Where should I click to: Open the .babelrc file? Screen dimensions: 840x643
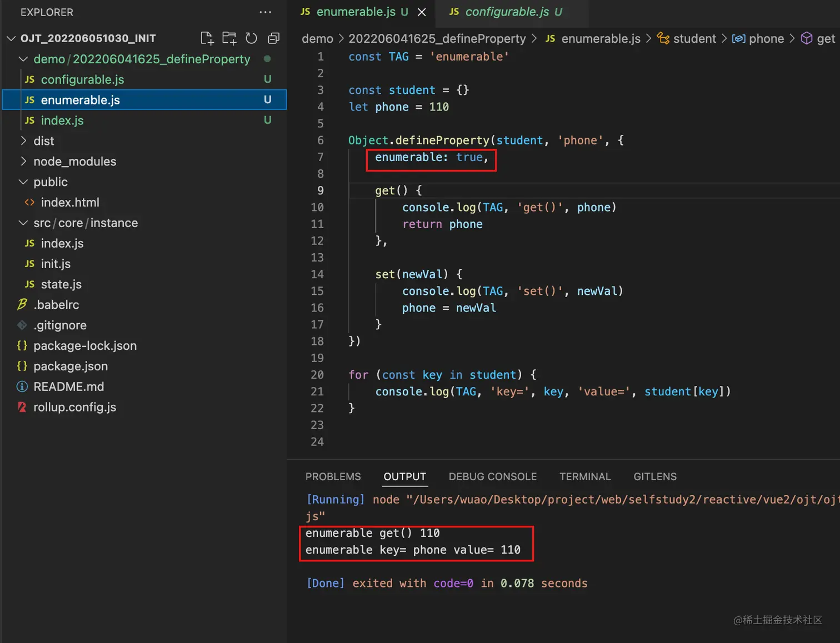(144, 305)
